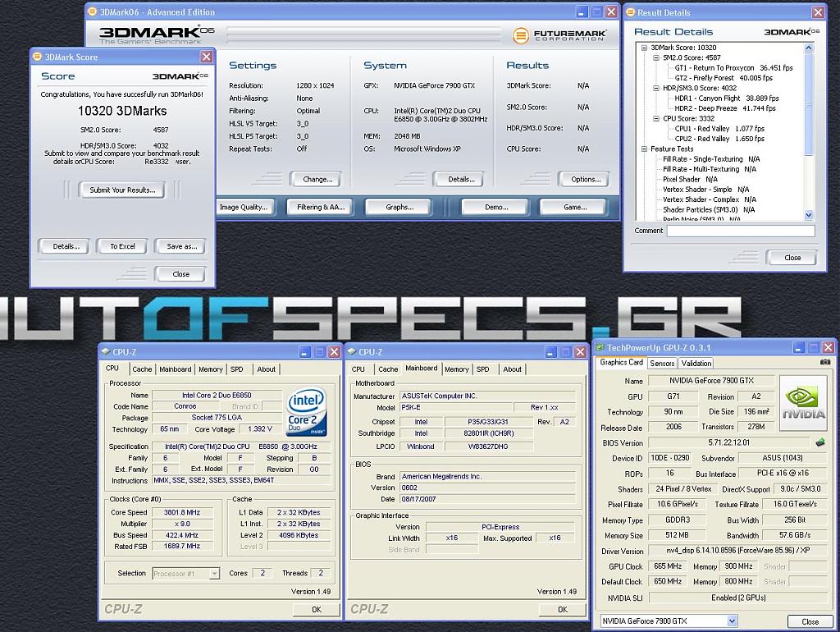Image resolution: width=840 pixels, height=632 pixels.
Task: Select HDR2 - Deep Freeze result
Action: (725, 109)
